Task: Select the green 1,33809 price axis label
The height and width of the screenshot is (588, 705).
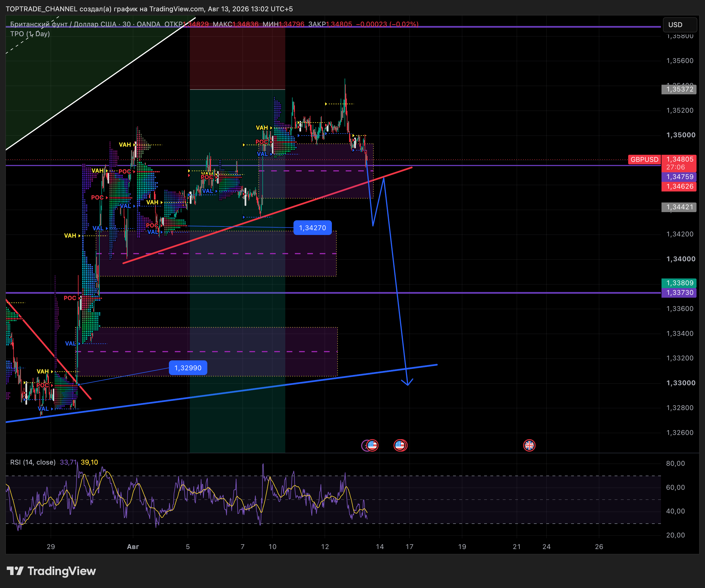Action: [680, 283]
